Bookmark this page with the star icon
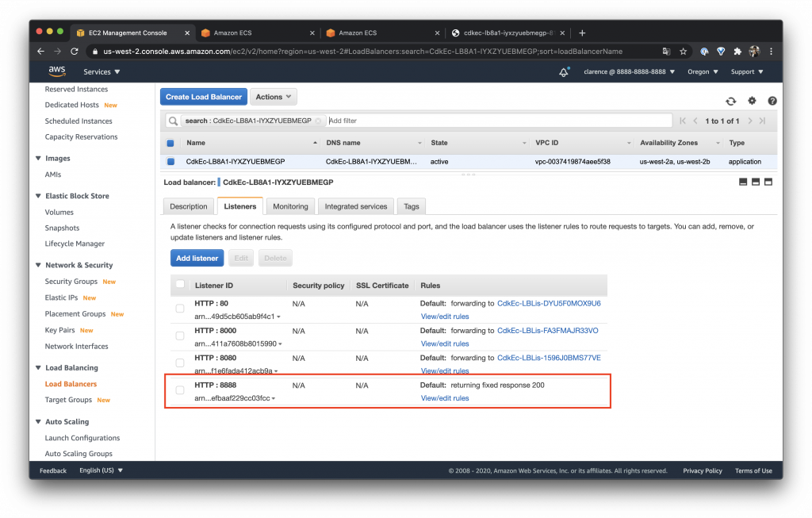Screen dimensions: 812x518 pos(683,52)
